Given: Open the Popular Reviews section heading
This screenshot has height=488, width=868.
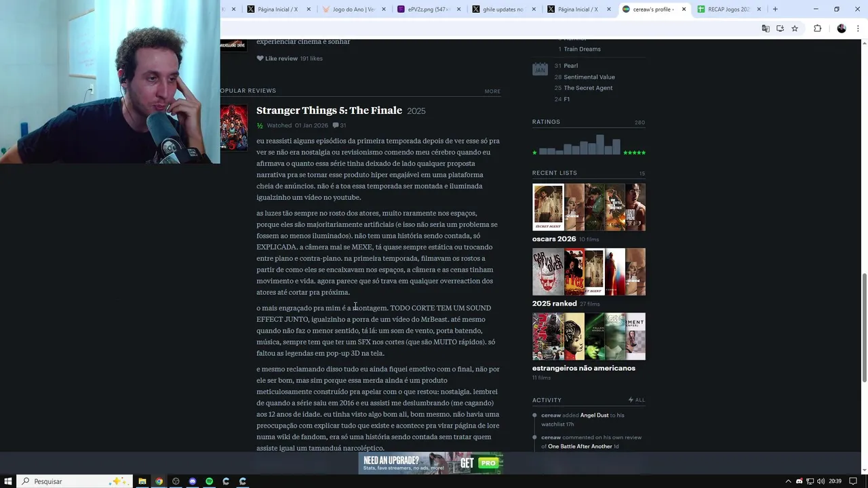Looking at the screenshot, I should pos(248,90).
